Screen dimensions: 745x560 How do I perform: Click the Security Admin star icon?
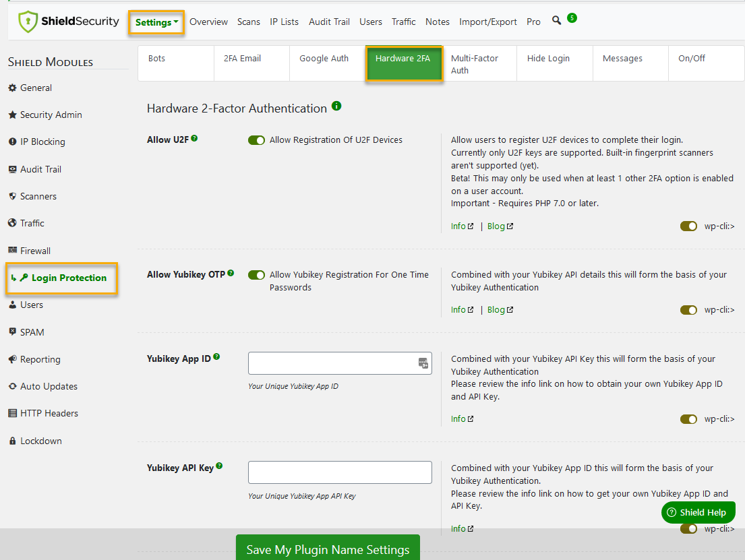pos(12,115)
